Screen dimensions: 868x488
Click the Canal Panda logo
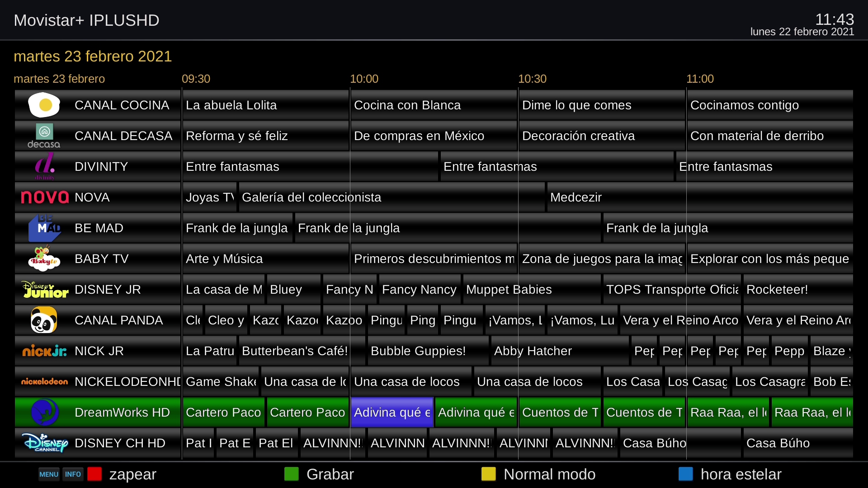(44, 320)
